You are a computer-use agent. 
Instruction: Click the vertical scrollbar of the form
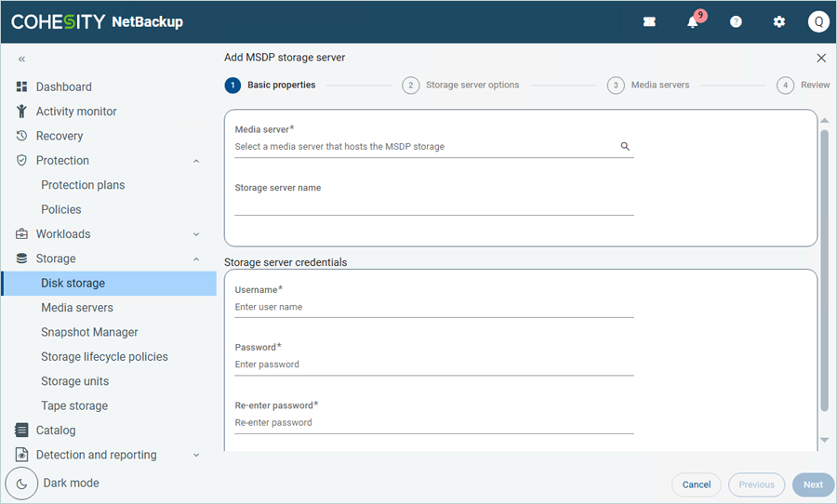click(824, 270)
